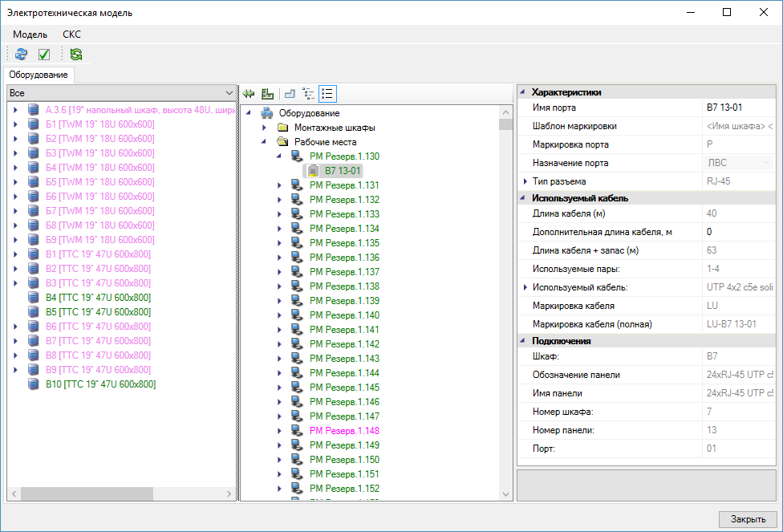
Task: Click the rack icon of В5 cabinet
Action: tap(34, 312)
